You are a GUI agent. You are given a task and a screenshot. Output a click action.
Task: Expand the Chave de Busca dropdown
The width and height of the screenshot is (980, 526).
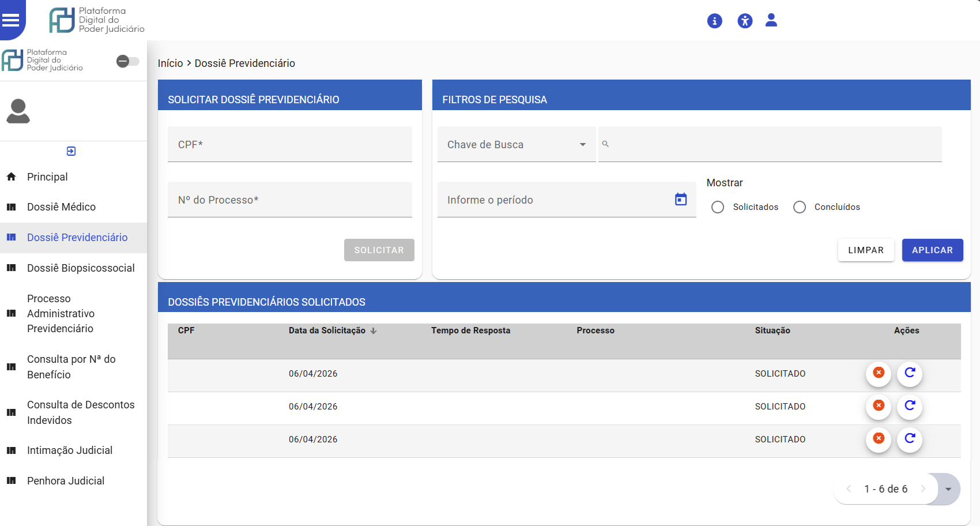click(x=517, y=144)
